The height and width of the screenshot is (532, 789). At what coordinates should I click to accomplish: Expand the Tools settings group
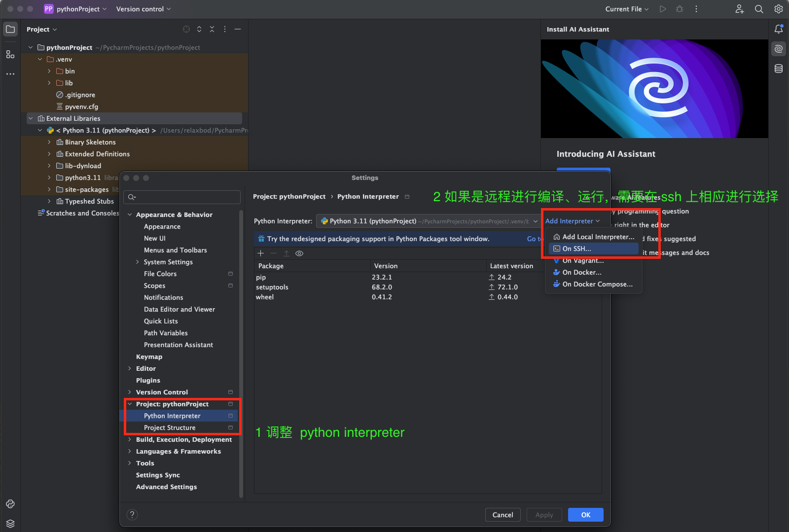pyautogui.click(x=130, y=463)
